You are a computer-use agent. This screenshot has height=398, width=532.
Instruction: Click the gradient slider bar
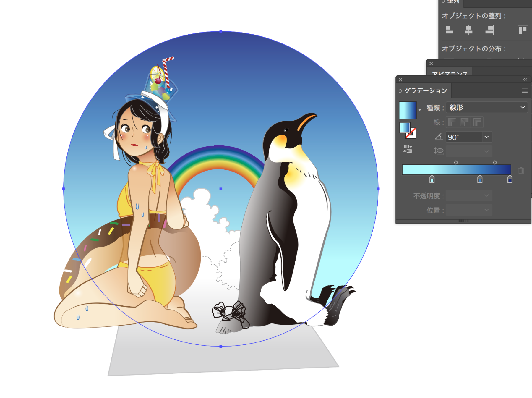coord(457,170)
